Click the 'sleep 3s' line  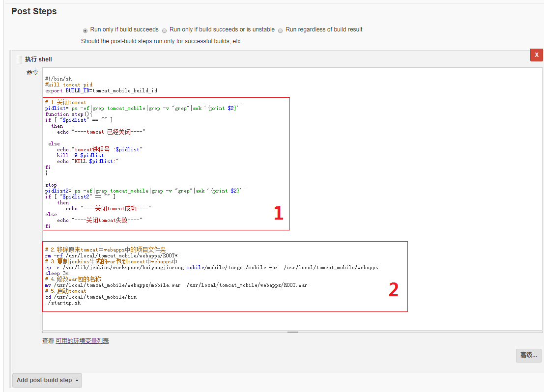click(x=57, y=273)
